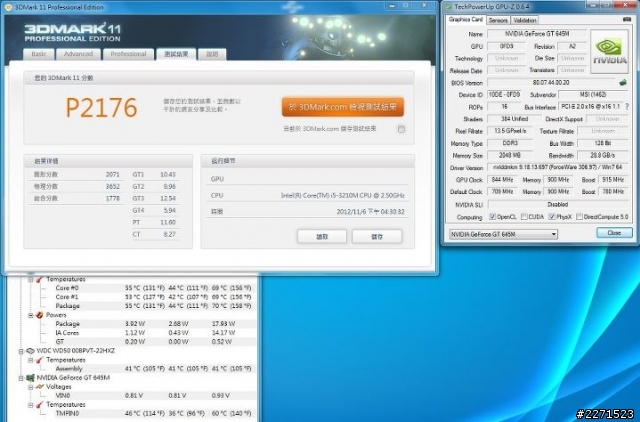
Task: Open the Professional tab in 3DMark
Action: [x=128, y=54]
